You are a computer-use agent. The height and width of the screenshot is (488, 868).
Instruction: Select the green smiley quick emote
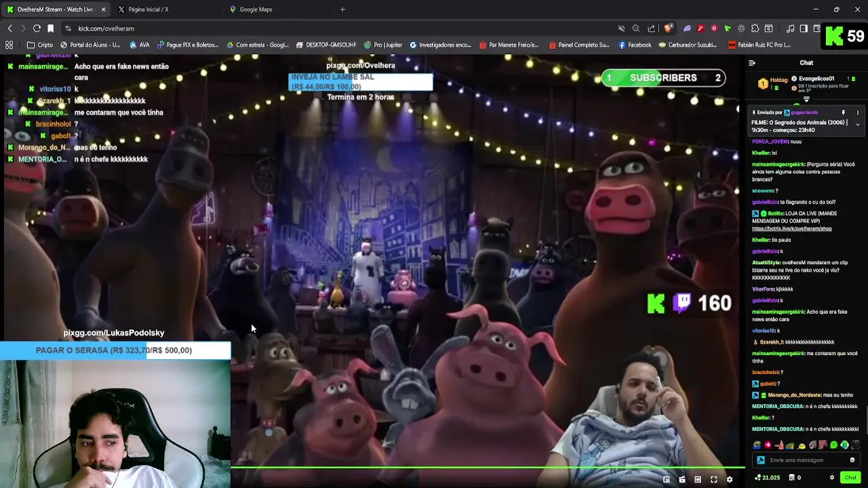[834, 445]
